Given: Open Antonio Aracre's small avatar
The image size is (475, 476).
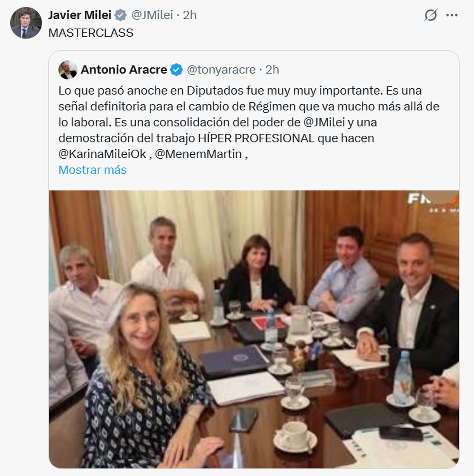Looking at the screenshot, I should [68, 70].
